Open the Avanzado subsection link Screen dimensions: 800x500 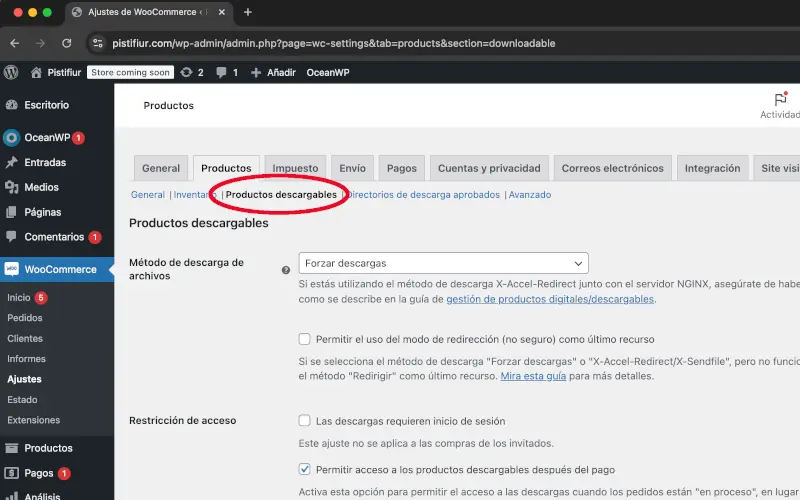coord(530,195)
